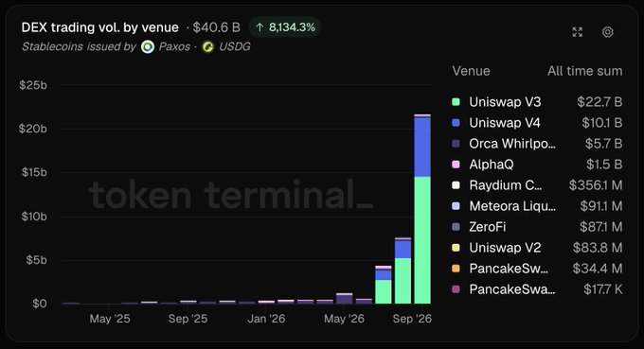Click the USDG stablecoin logo icon
The width and height of the screenshot is (644, 349).
point(207,46)
